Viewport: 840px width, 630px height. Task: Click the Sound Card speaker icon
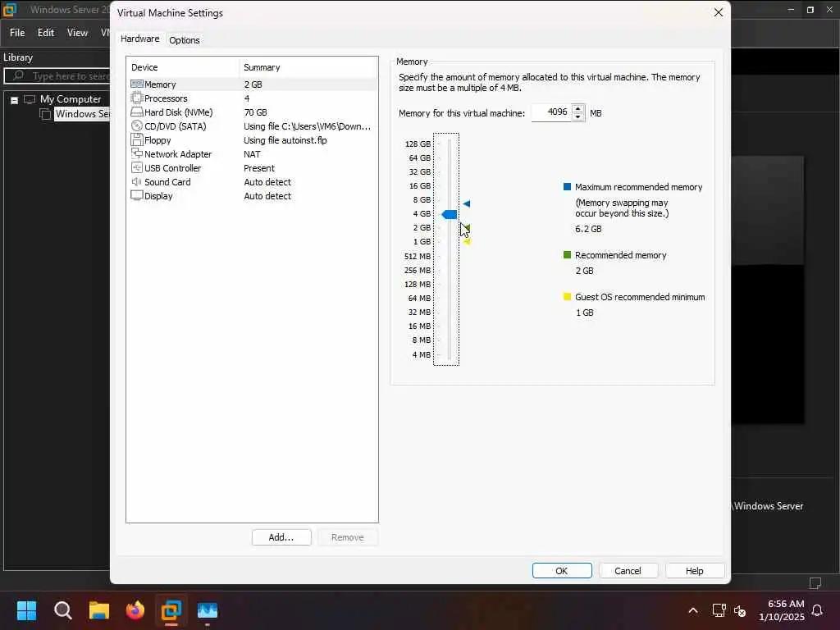tap(137, 181)
